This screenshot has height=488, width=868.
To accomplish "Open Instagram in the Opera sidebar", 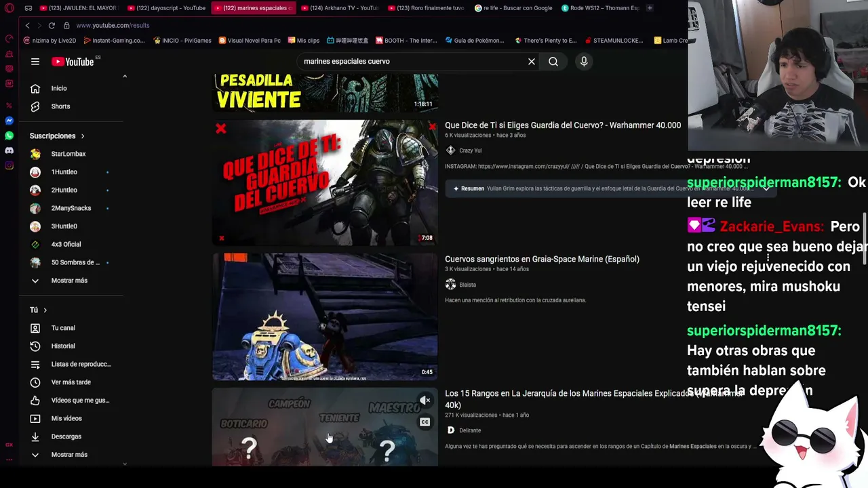I will point(9,165).
